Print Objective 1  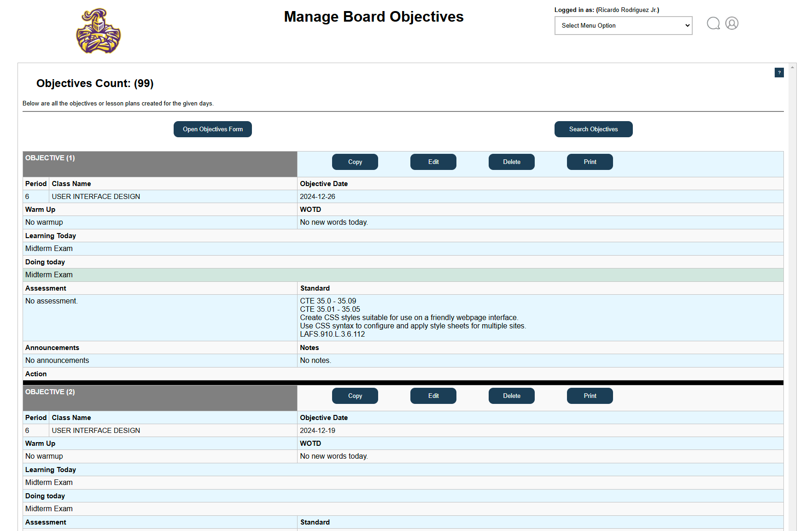(x=590, y=162)
